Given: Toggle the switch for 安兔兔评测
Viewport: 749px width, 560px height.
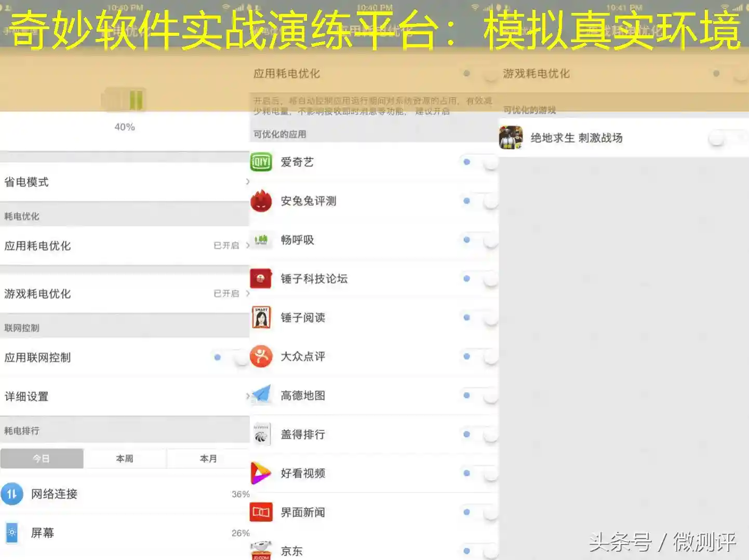Looking at the screenshot, I should pos(480,201).
